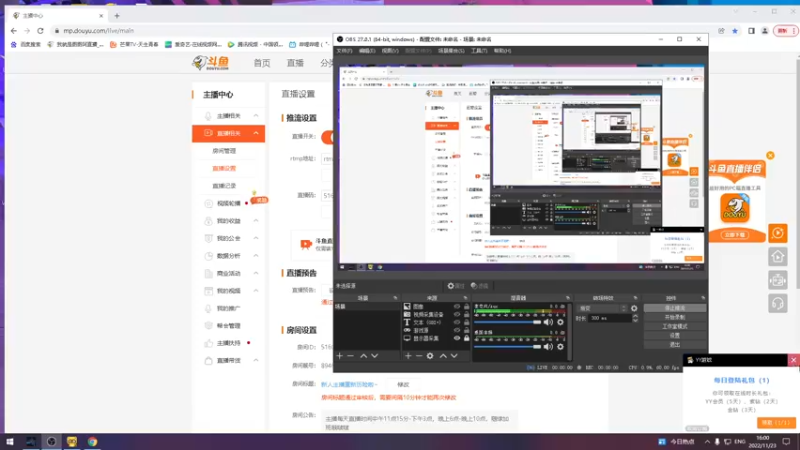
Task: Open the OBS File menu
Action: [344, 51]
